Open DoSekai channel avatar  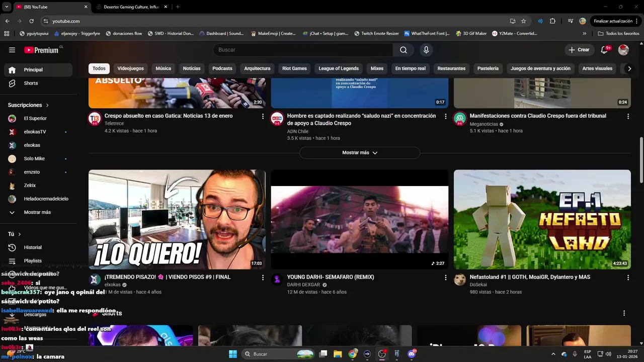point(460,280)
